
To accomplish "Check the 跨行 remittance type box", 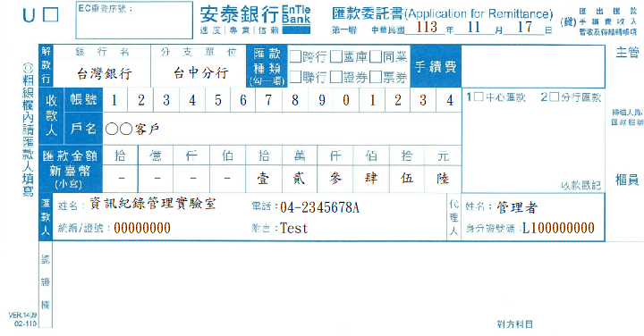I will 295,56.
